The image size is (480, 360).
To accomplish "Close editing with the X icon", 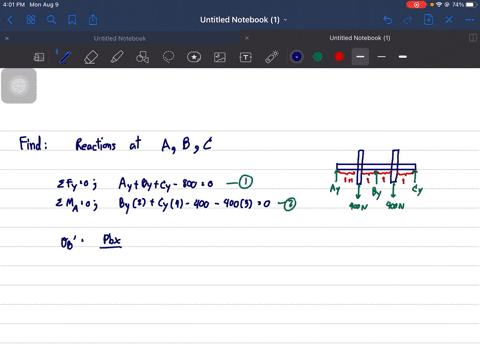I will point(449,20).
